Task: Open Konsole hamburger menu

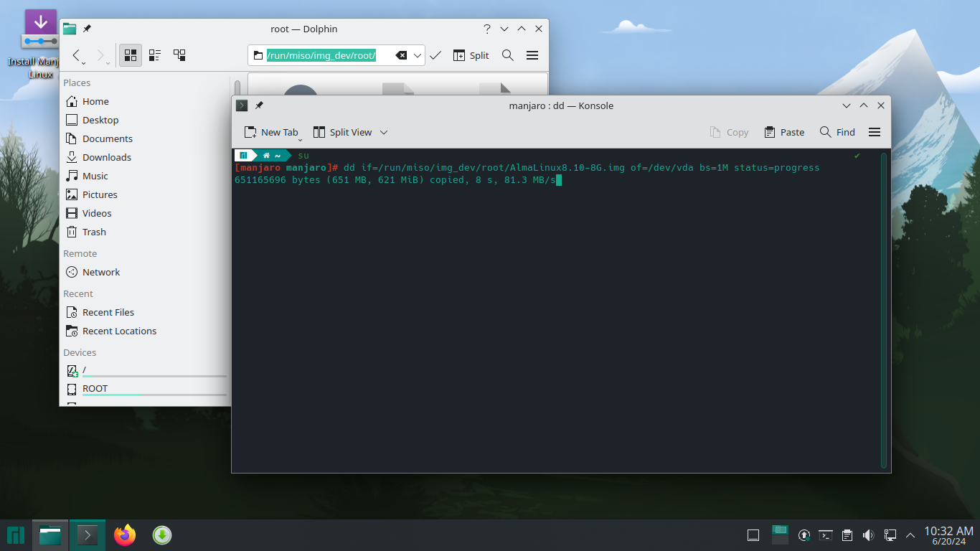Action: coord(875,132)
